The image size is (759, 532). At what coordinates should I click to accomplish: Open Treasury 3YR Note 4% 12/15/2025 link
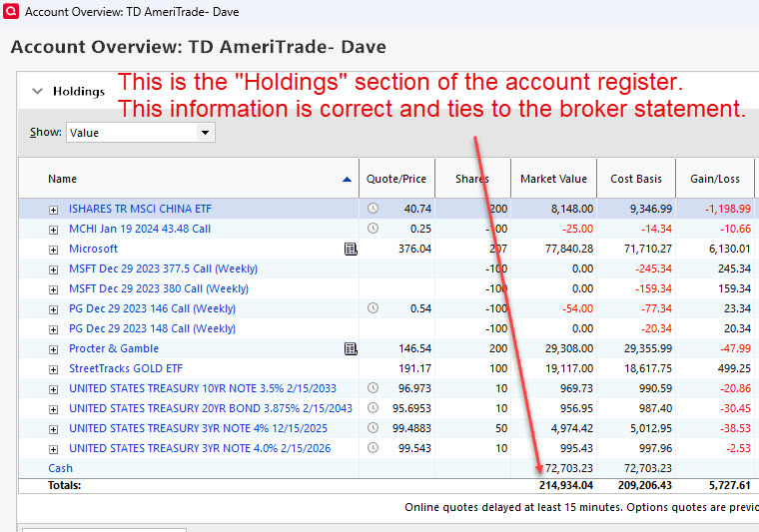tap(199, 428)
